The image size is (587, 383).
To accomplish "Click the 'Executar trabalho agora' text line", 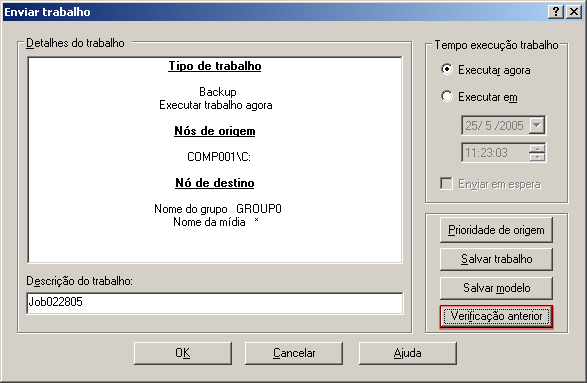I will click(216, 105).
